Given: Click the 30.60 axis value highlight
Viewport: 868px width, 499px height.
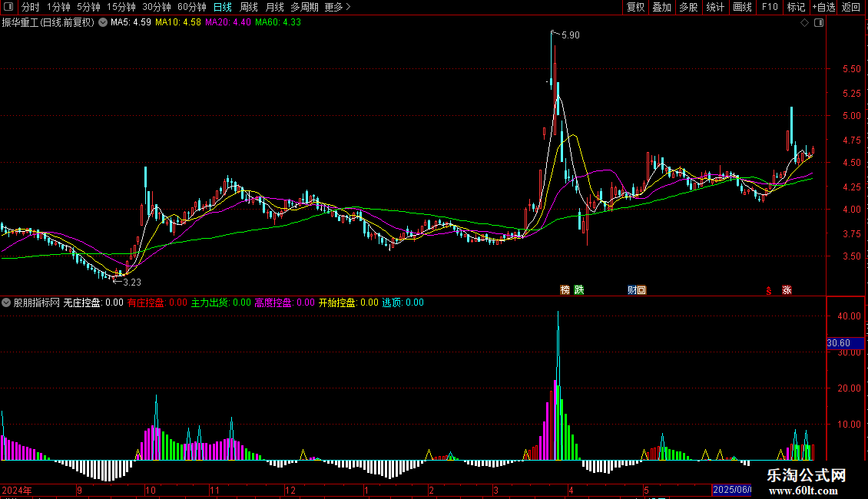Looking at the screenshot, I should click(845, 343).
